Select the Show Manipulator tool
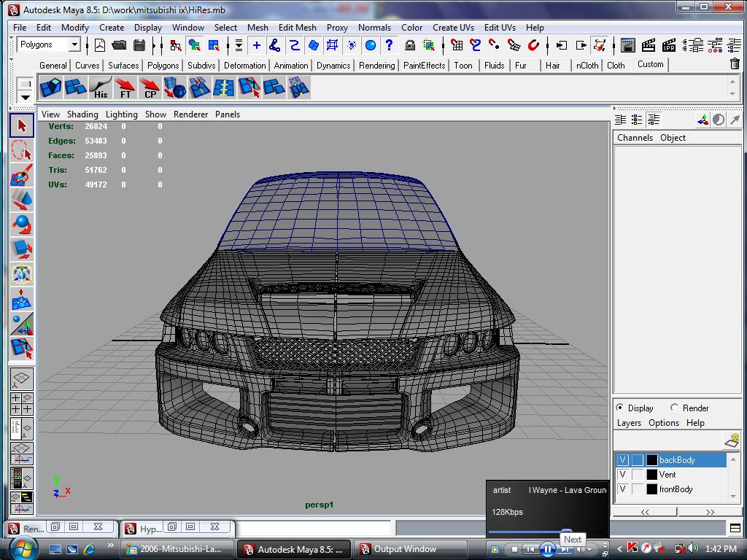Viewport: 747px width, 560px height. pyautogui.click(x=21, y=323)
